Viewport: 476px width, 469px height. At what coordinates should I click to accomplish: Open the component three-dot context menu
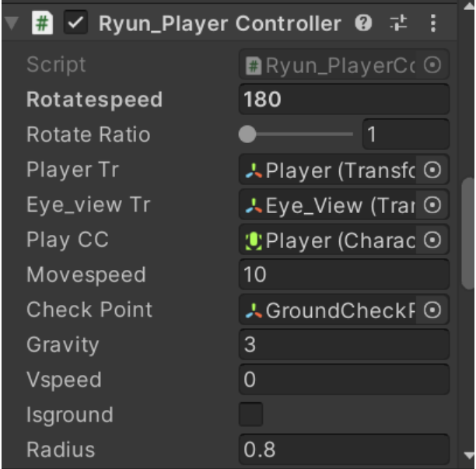click(x=433, y=23)
